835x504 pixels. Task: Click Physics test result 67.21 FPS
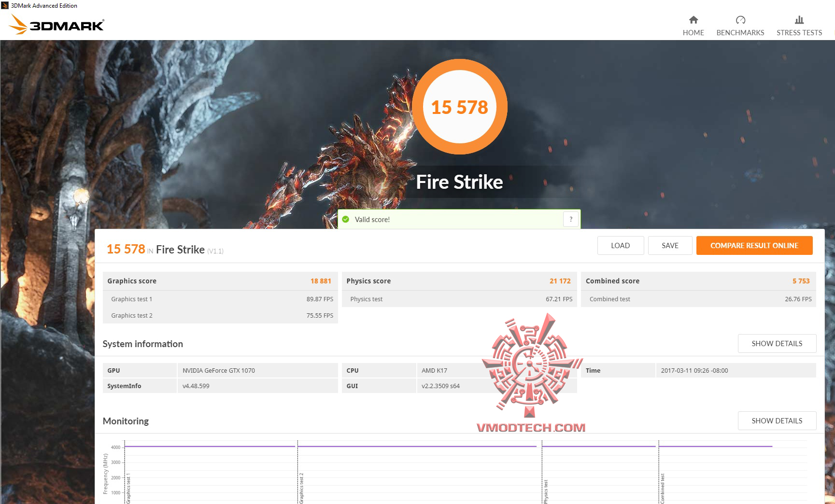(x=559, y=299)
